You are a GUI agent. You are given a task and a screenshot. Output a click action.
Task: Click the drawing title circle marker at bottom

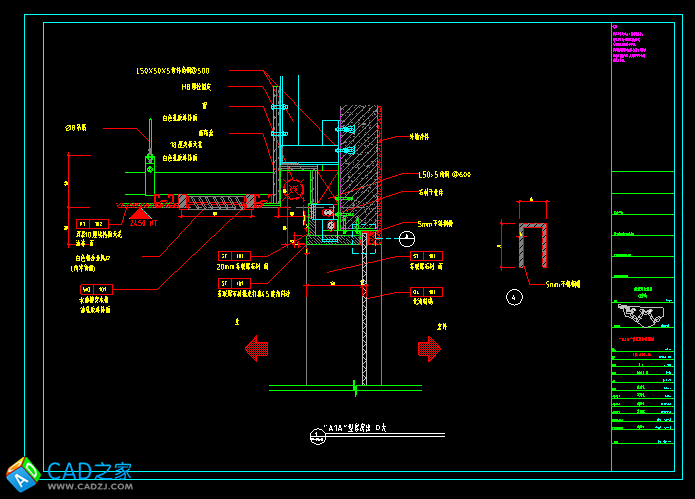316,434
